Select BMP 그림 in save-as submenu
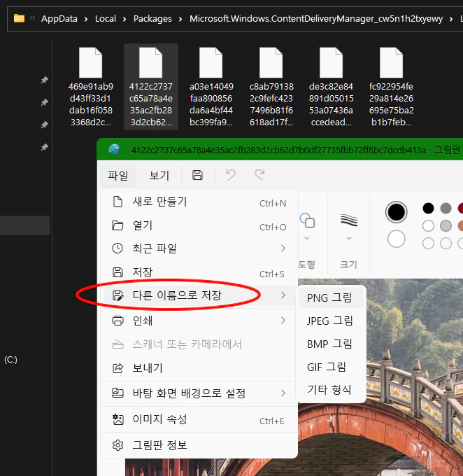463x476 pixels. click(331, 344)
